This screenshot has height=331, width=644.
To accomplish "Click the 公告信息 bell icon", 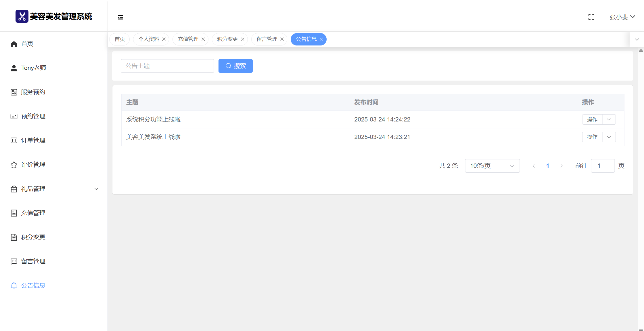I will [14, 286].
